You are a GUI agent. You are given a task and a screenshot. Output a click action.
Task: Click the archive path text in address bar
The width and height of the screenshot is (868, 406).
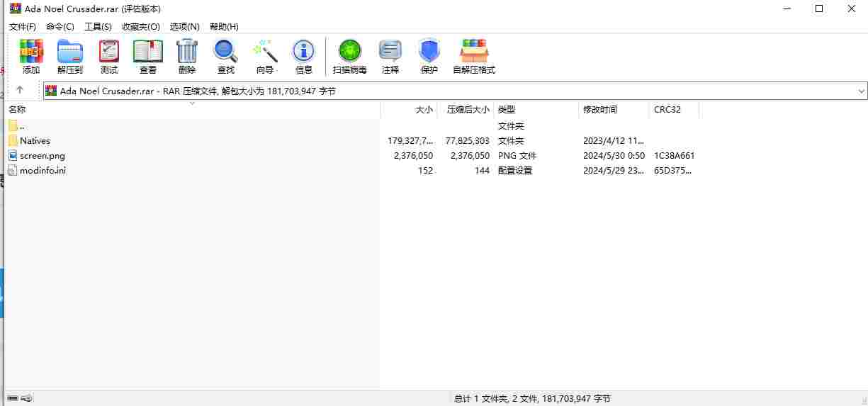click(x=198, y=91)
